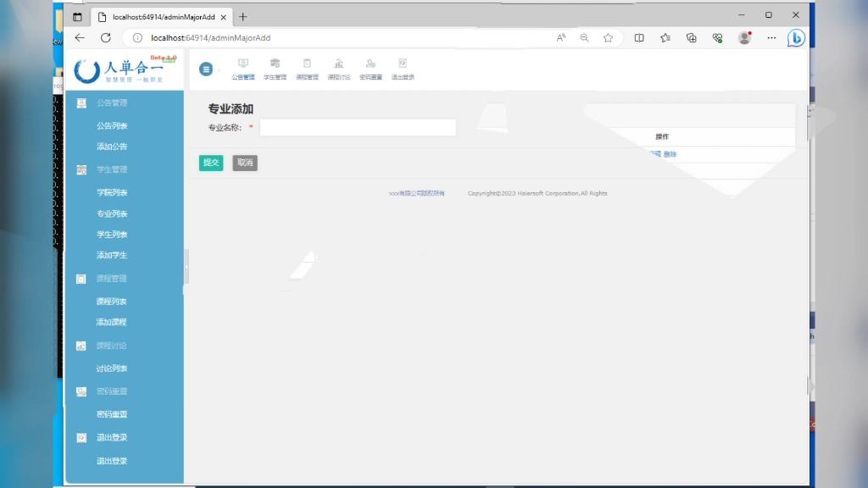Click the green 提交 button
The width and height of the screenshot is (868, 488).
211,163
